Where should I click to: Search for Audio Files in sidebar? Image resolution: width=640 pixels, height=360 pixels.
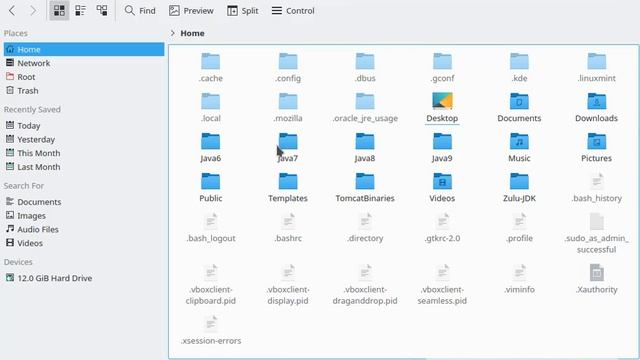pos(84,229)
